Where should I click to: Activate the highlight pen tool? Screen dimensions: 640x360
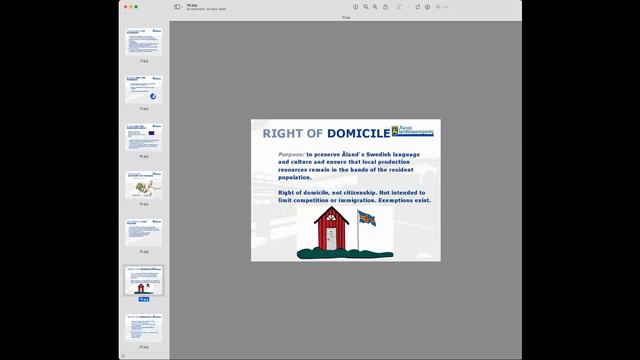coord(399,7)
